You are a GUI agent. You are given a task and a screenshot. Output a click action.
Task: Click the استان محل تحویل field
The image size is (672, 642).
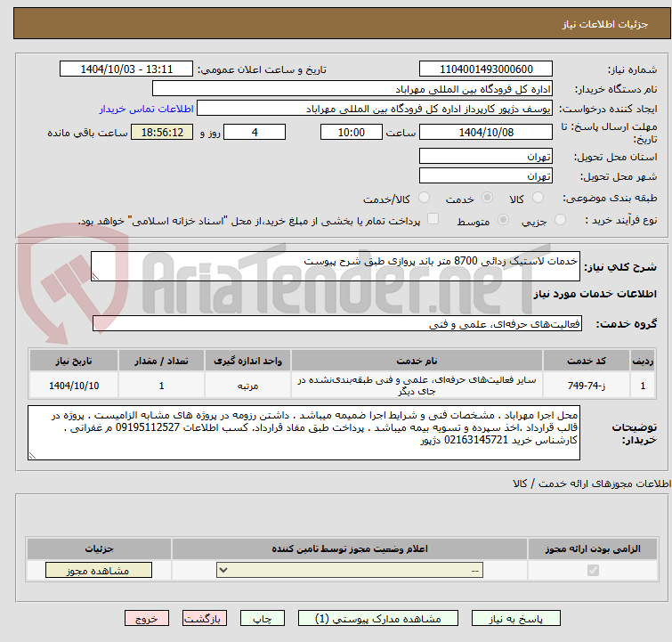point(486,156)
